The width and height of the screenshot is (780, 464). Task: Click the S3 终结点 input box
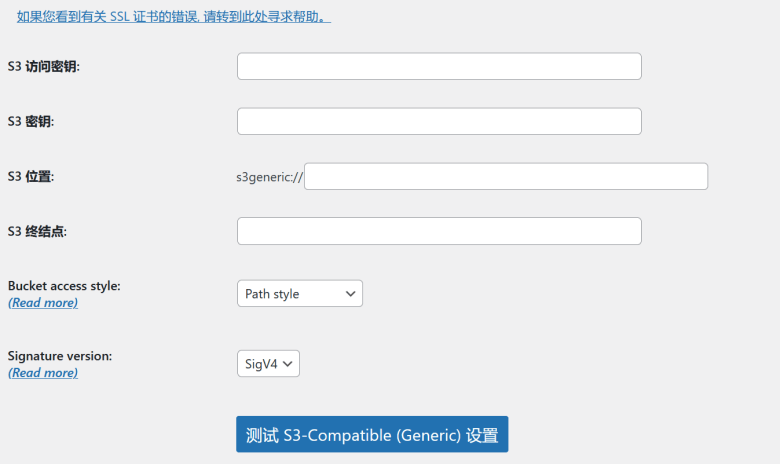[x=439, y=231]
